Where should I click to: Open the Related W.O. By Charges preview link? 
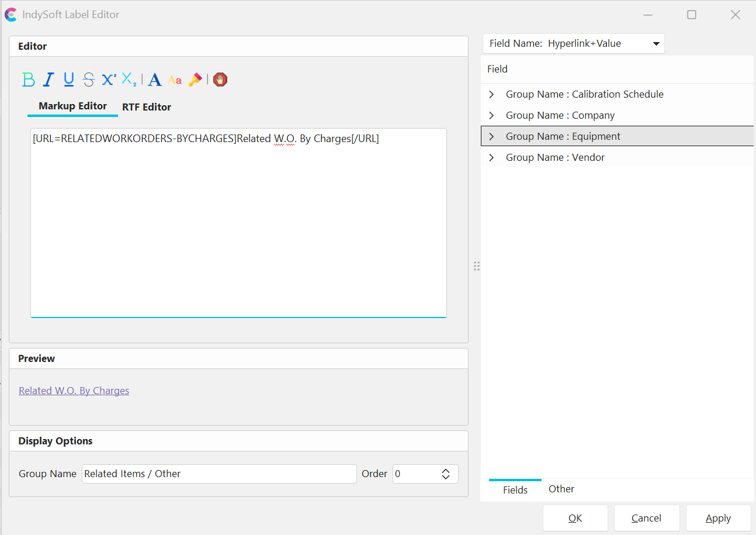click(x=74, y=391)
